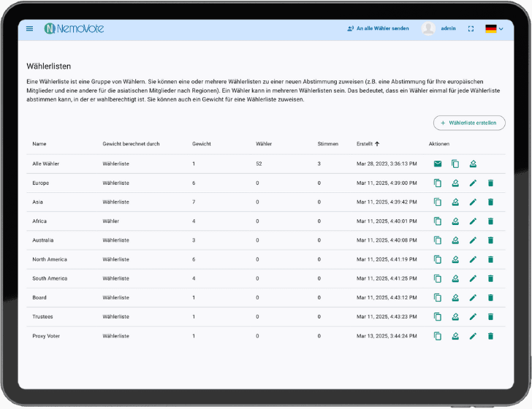
Task: Open ballot icon for Asia row
Action: [x=455, y=202]
